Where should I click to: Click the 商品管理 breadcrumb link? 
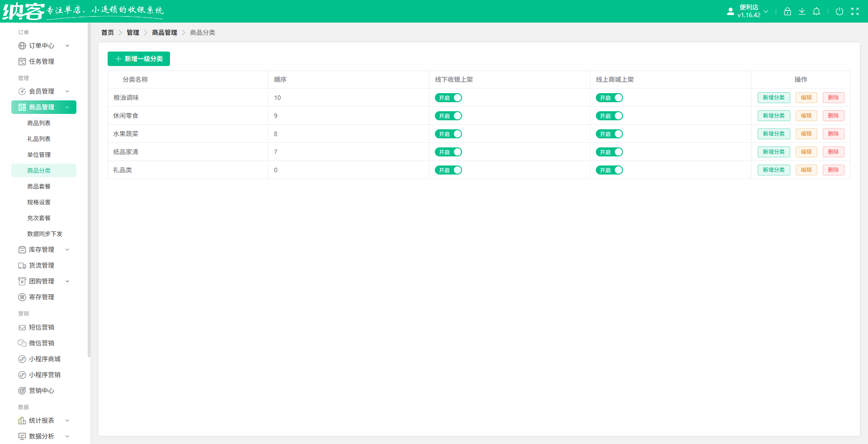pyautogui.click(x=165, y=33)
